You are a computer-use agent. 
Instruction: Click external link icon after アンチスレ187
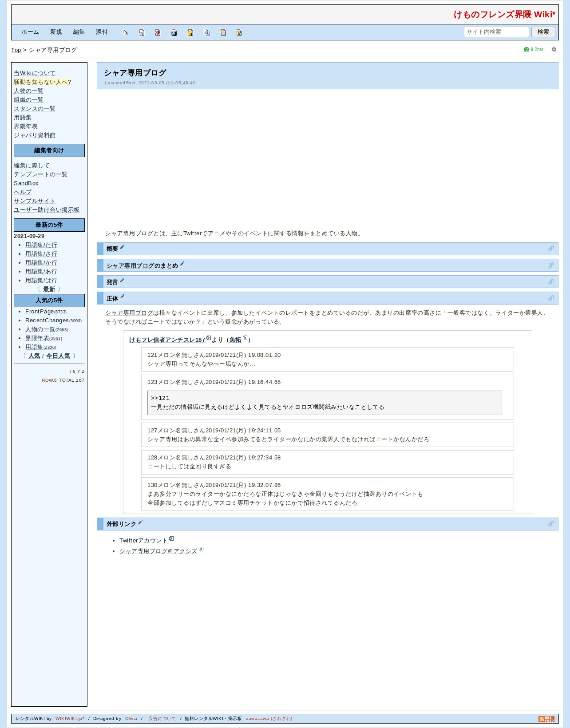coord(209,338)
